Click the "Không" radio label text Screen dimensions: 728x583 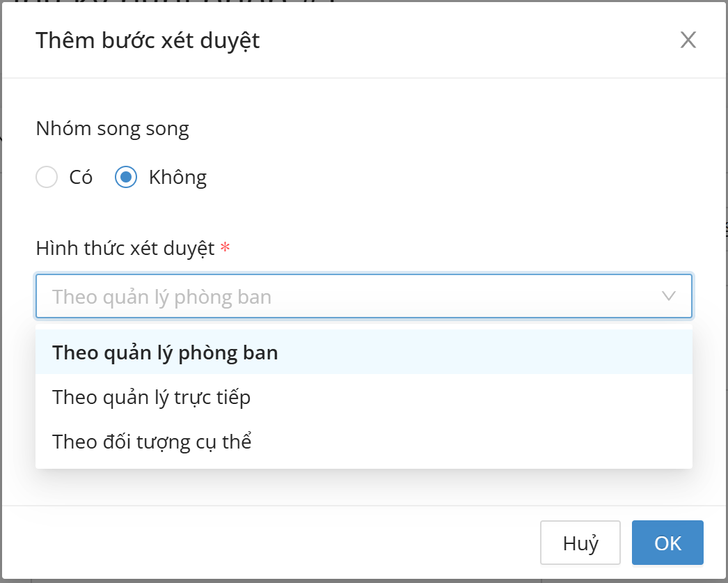coord(177,178)
